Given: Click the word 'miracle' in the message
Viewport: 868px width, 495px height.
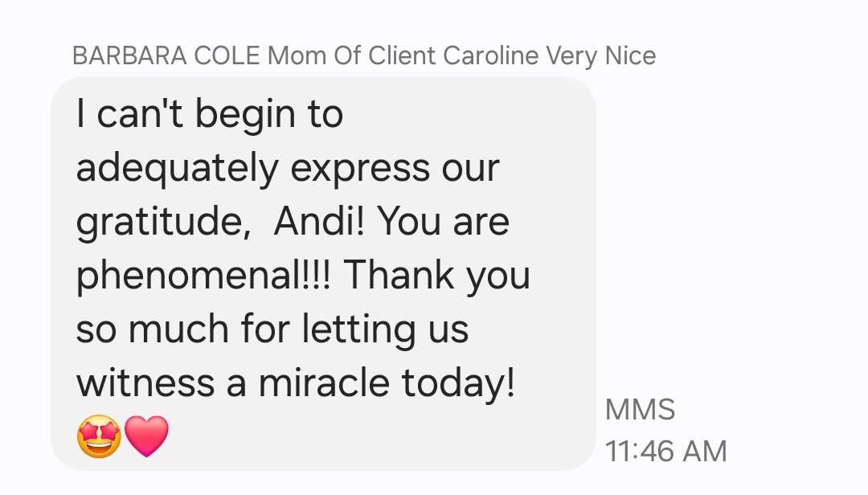Looking at the screenshot, I should (324, 382).
